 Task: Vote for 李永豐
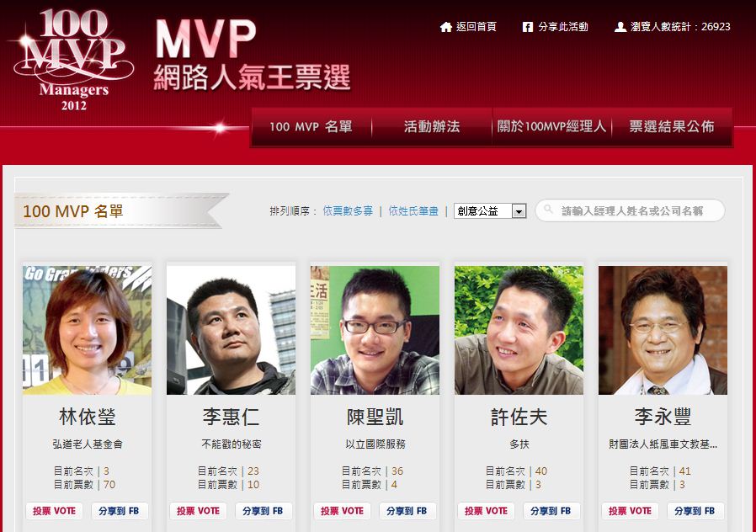pos(630,511)
